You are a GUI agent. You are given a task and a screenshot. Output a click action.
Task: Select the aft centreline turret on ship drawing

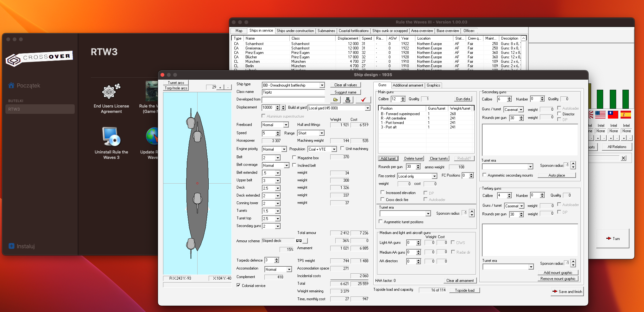[197, 200]
